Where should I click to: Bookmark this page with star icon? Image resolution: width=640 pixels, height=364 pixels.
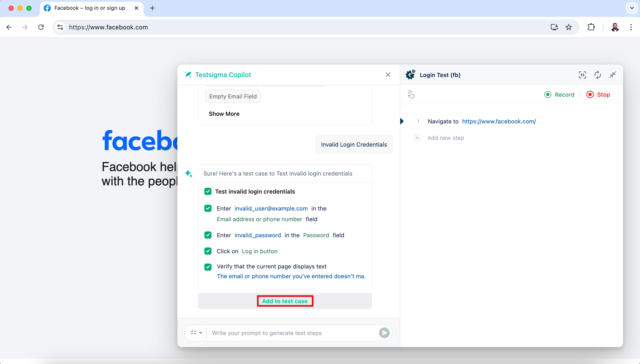[x=568, y=27]
